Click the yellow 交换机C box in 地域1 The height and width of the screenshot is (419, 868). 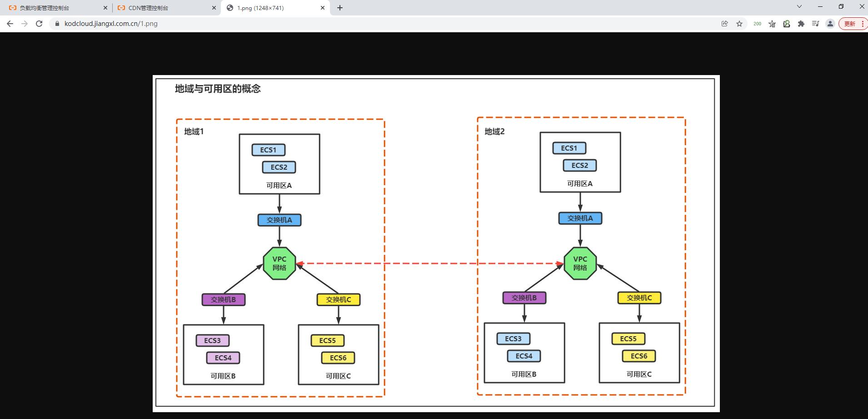point(339,299)
